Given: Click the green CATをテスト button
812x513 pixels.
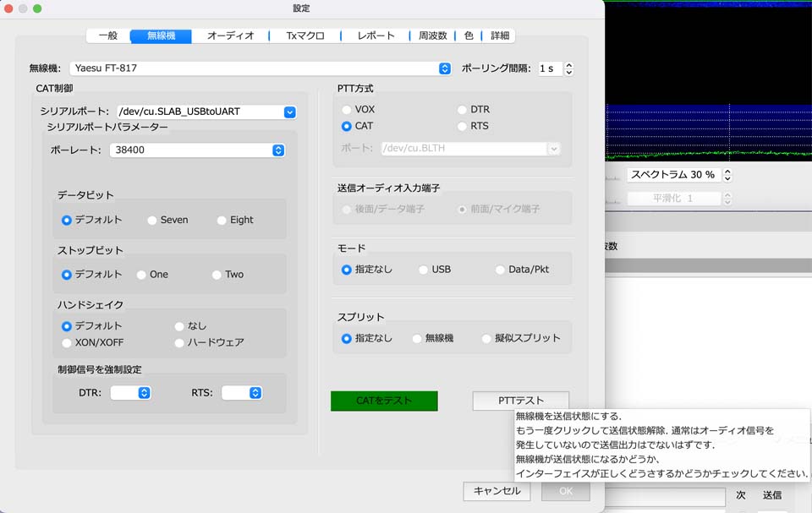Looking at the screenshot, I should click(384, 401).
